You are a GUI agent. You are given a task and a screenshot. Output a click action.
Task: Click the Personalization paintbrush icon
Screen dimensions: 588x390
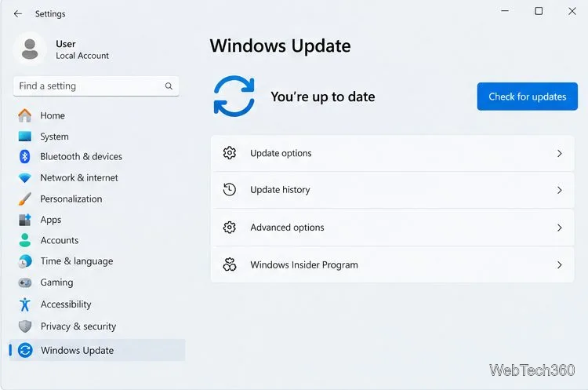25,199
